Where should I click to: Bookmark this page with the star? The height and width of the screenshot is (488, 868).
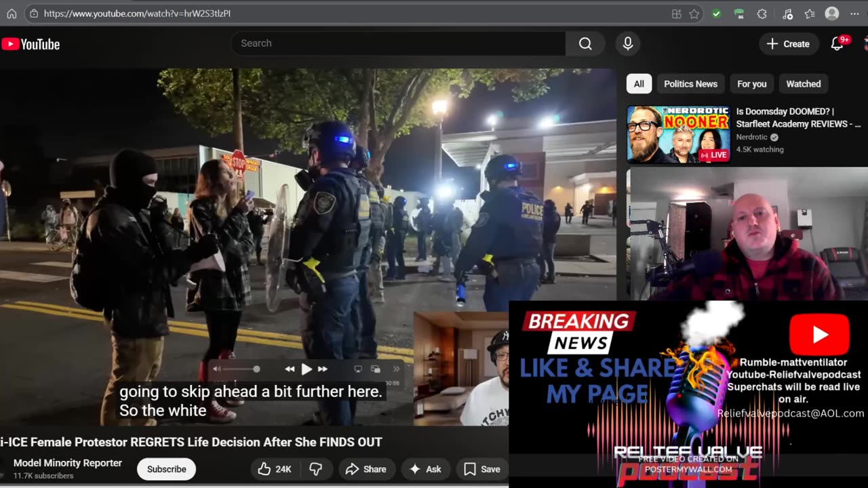click(x=694, y=14)
